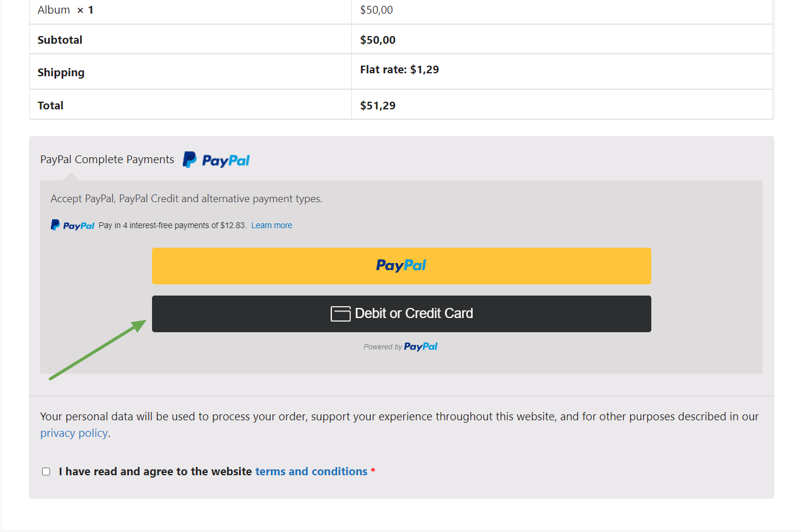Click the Shipping row label

click(61, 72)
